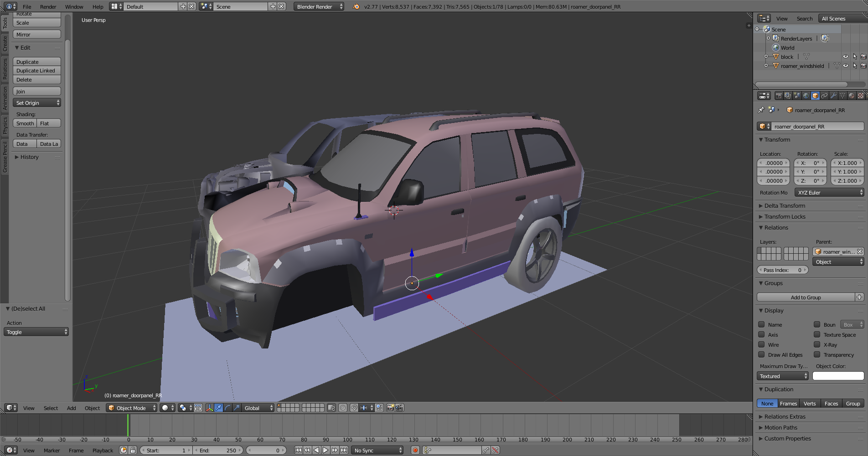The image size is (868, 456).
Task: Click the Duplicate Linked button
Action: point(37,71)
